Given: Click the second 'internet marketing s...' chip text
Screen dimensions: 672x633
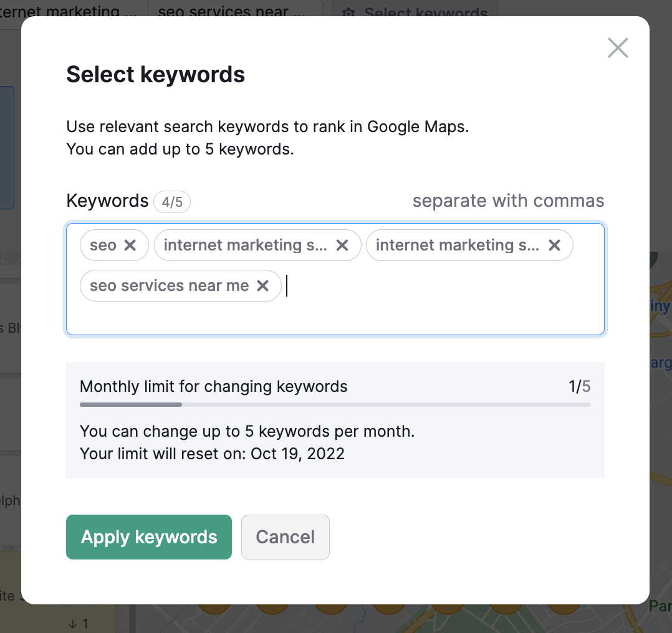Looking at the screenshot, I should click(x=458, y=245).
